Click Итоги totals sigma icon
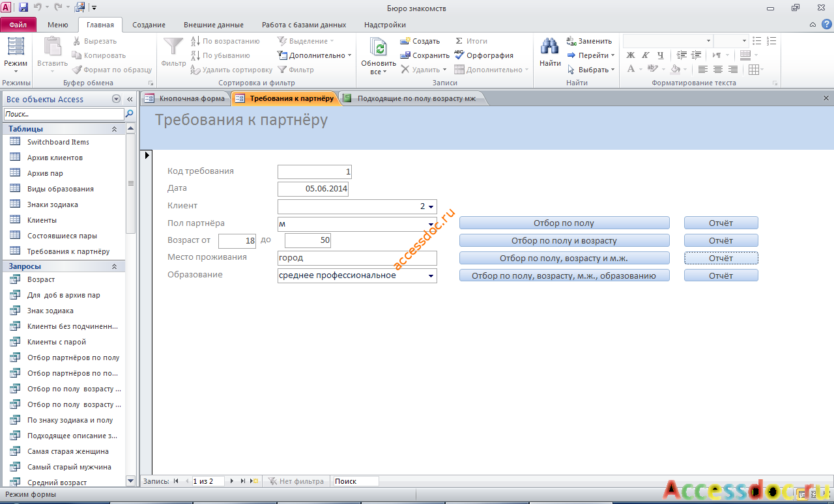Screen dimensions: 834x504 tap(471, 41)
